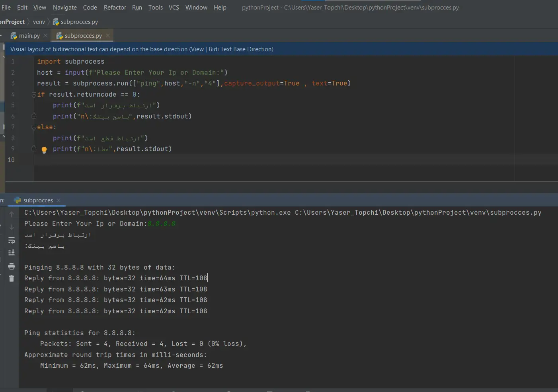
Task: Click 'if result.returncode == 0:' line
Action: pyautogui.click(x=88, y=95)
